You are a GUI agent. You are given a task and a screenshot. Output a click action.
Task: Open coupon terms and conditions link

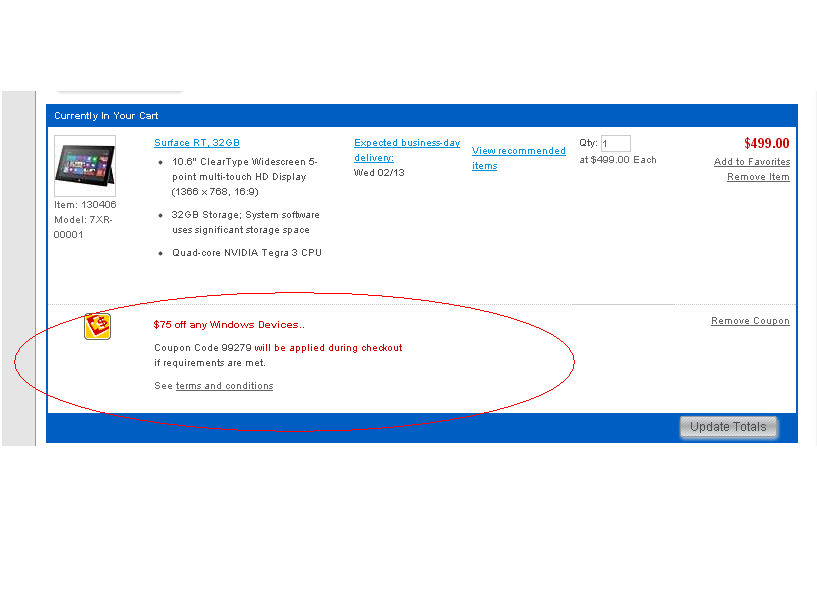[224, 386]
